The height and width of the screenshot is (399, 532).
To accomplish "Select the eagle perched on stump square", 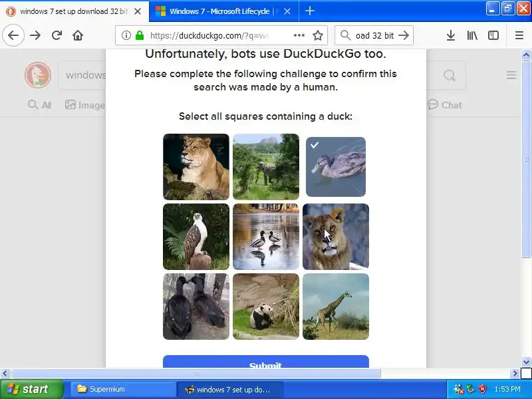I will (x=196, y=237).
